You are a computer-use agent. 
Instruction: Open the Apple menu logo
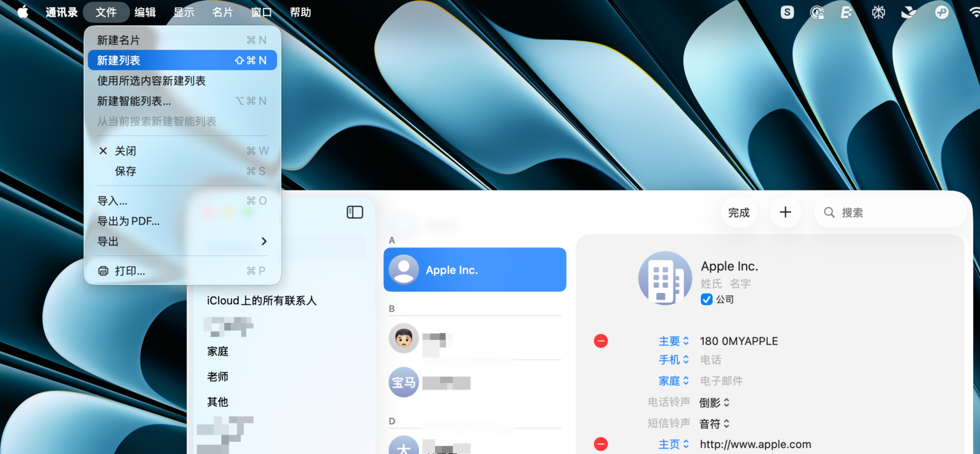coord(23,12)
